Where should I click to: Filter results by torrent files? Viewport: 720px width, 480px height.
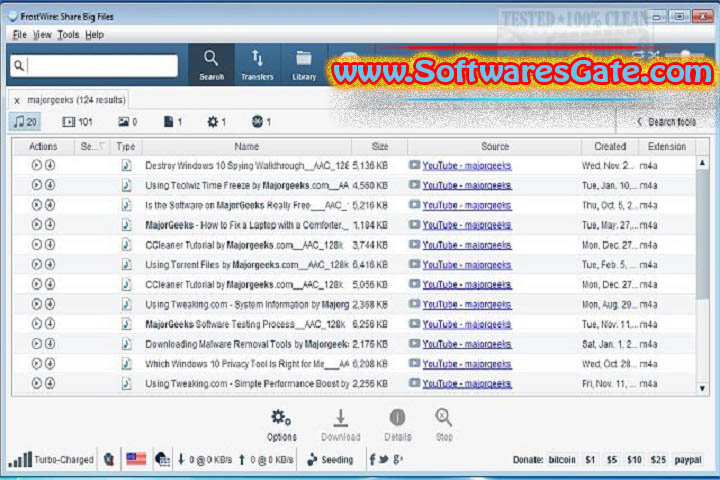(x=261, y=122)
